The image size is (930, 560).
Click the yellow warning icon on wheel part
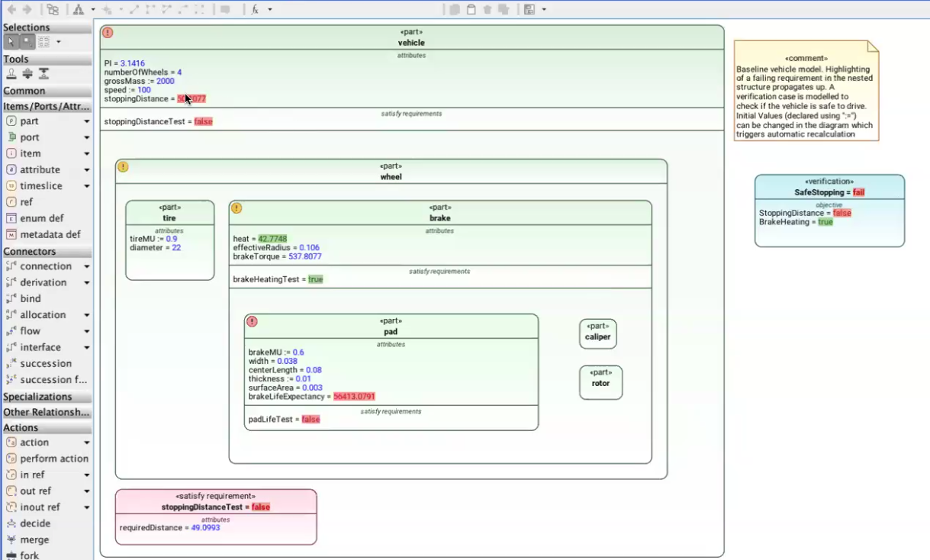123,166
